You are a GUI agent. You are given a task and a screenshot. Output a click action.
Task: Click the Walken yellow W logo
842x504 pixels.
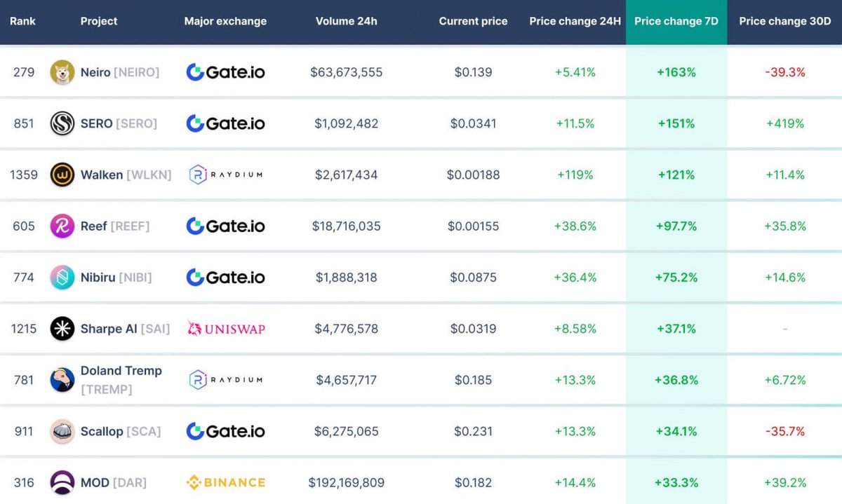62,175
